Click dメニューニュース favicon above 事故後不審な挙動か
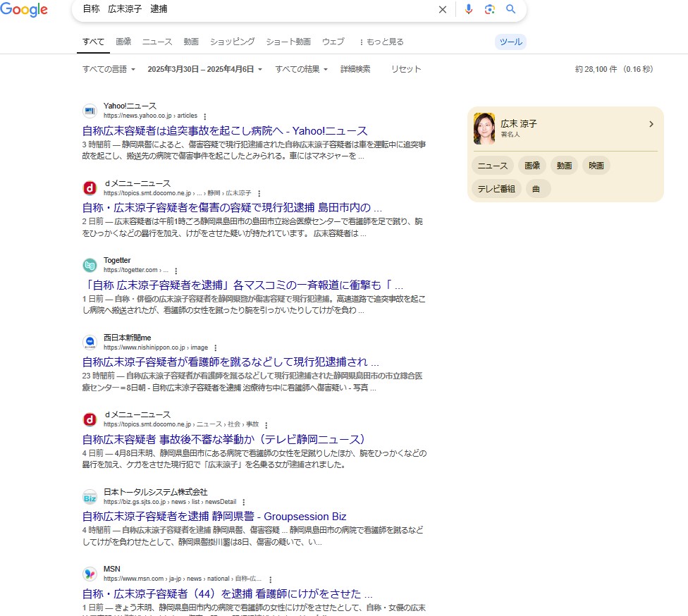 tap(90, 419)
